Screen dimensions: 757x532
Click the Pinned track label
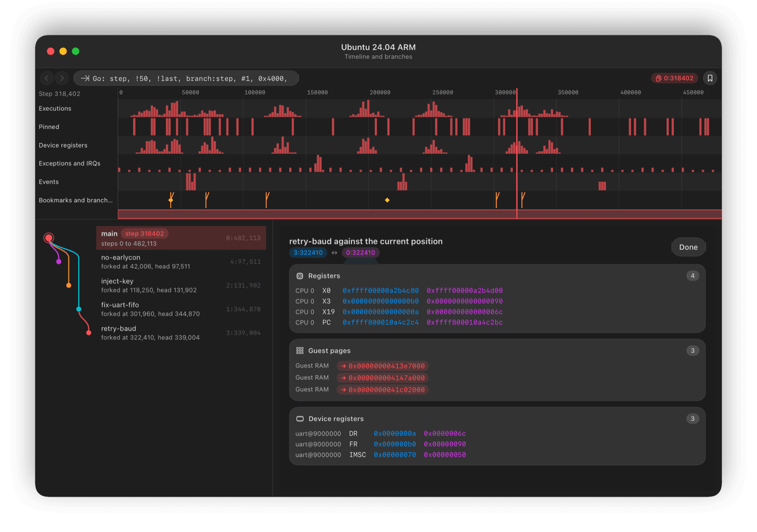tap(49, 127)
